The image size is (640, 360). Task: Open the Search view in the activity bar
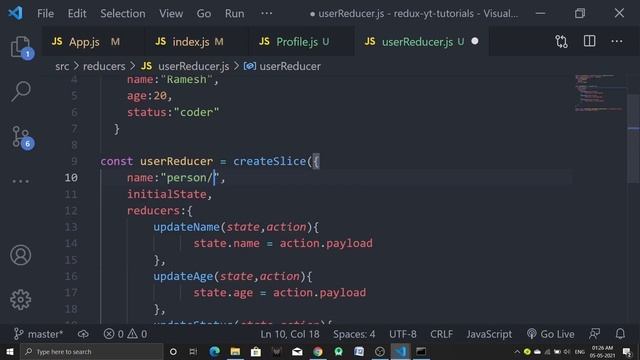[x=20, y=91]
